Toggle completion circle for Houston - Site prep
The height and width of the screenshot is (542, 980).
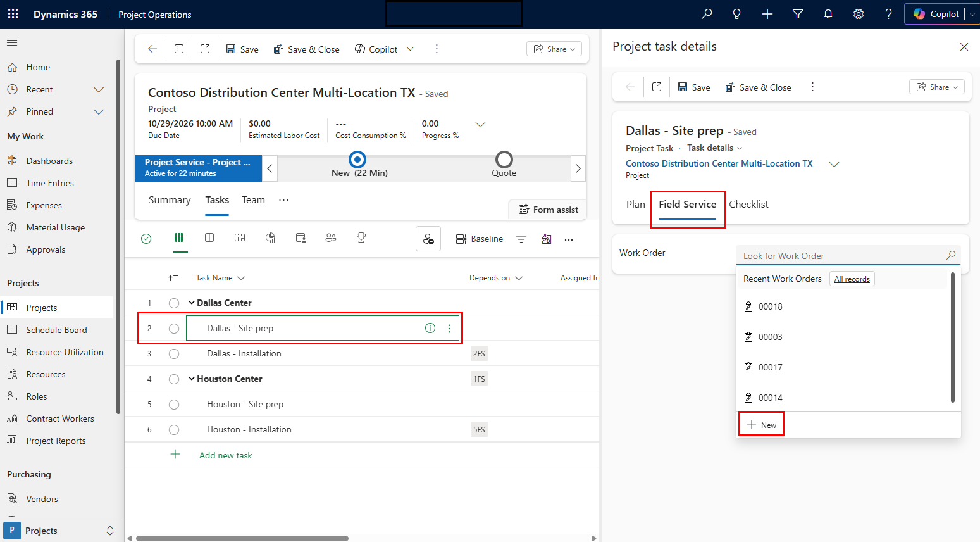174,405
